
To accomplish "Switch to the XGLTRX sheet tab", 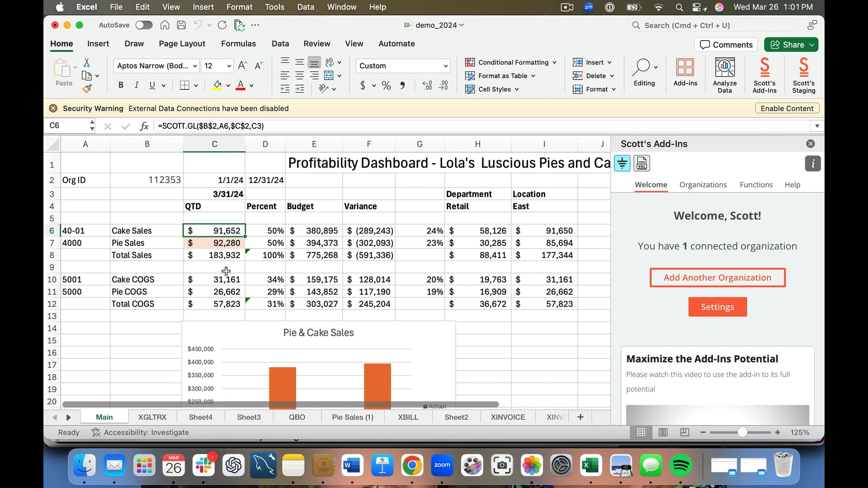I will click(152, 417).
